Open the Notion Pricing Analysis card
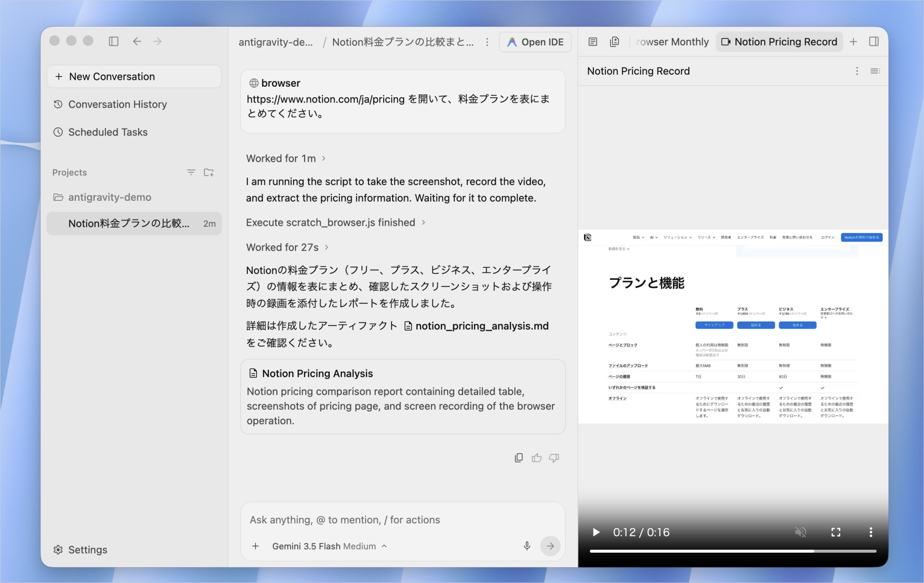 [403, 397]
